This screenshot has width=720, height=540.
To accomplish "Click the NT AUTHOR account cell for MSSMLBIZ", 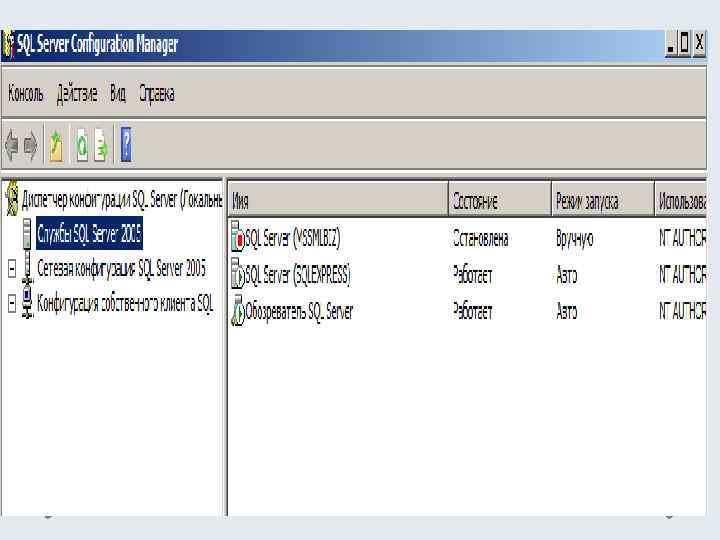I will coord(682,238).
